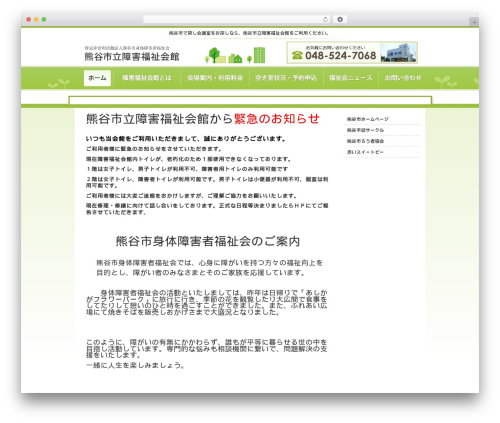Click the line starting 'いつも当会館をご利用いただきまして'
Screen dimensions: 500x423
pyautogui.click(x=186, y=139)
